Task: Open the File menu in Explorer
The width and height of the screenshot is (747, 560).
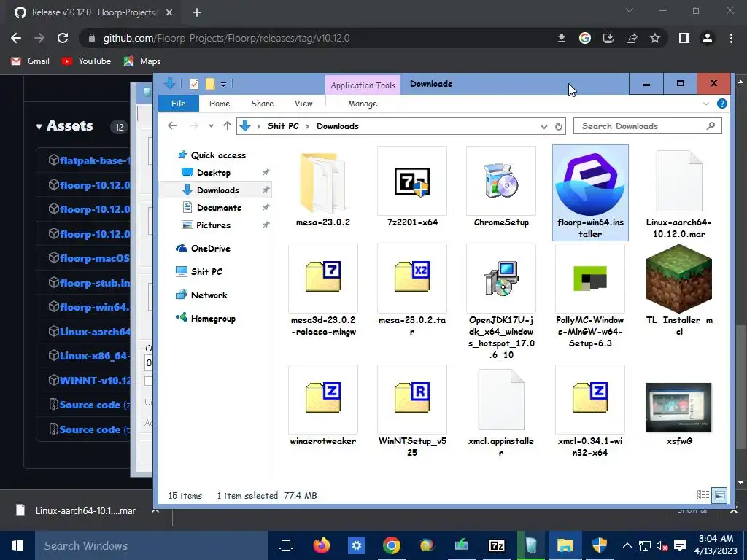Action: pos(178,104)
